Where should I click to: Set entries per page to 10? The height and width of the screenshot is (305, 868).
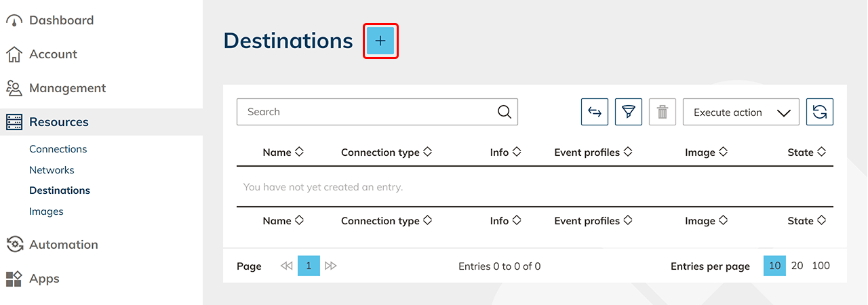pos(774,266)
